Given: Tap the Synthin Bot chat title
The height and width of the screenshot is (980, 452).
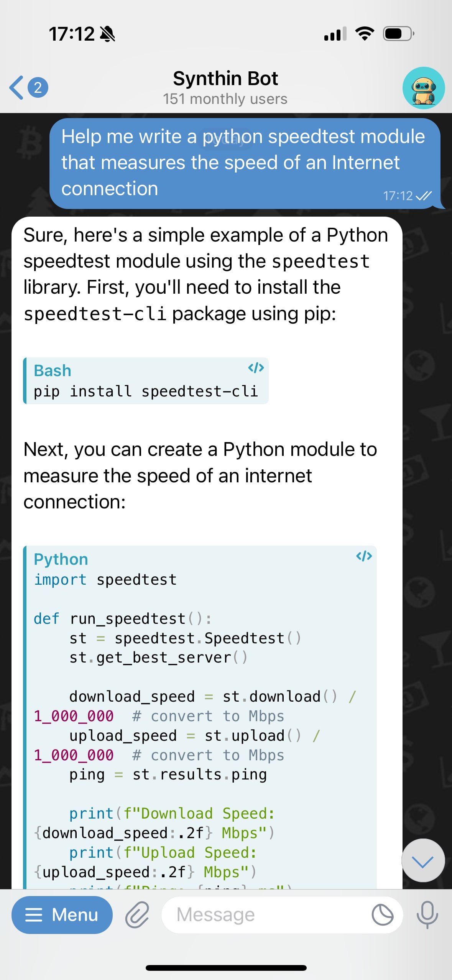Looking at the screenshot, I should [225, 78].
